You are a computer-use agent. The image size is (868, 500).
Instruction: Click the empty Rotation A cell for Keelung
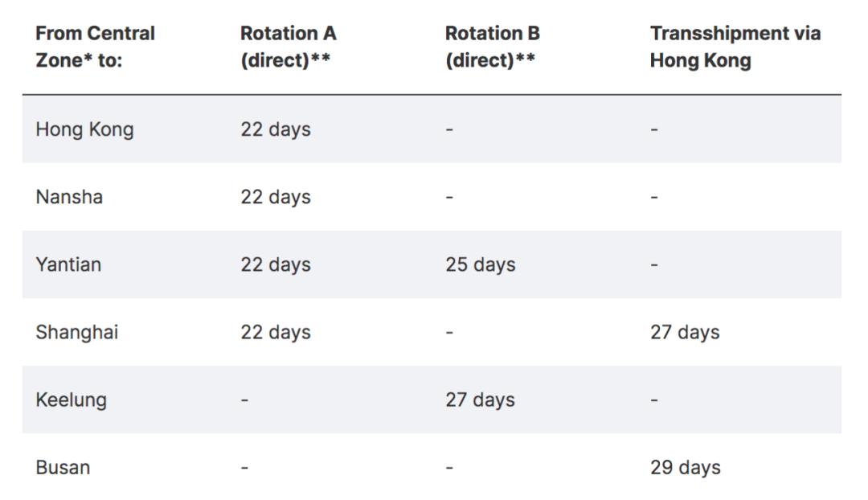pos(244,400)
